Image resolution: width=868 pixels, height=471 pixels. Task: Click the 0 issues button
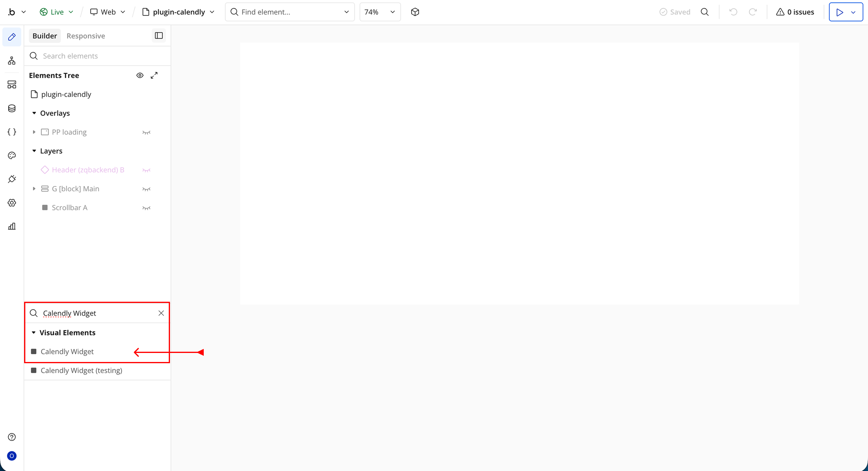point(795,12)
